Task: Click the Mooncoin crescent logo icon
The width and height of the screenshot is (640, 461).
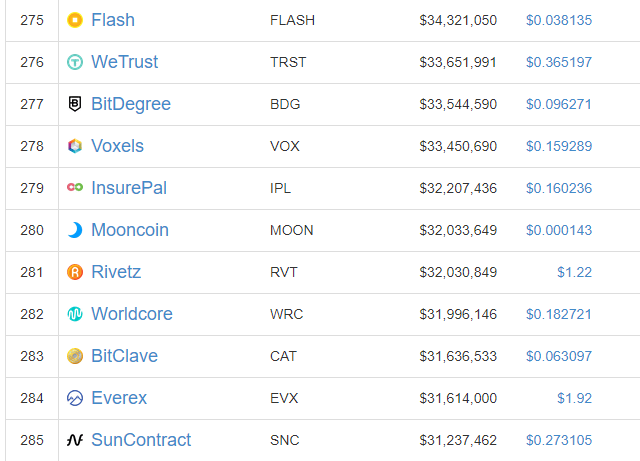Action: 75,230
